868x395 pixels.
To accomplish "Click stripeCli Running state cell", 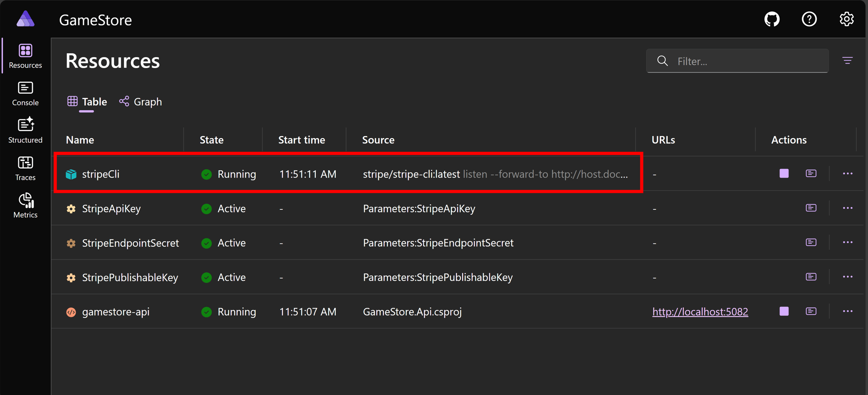I will [229, 174].
